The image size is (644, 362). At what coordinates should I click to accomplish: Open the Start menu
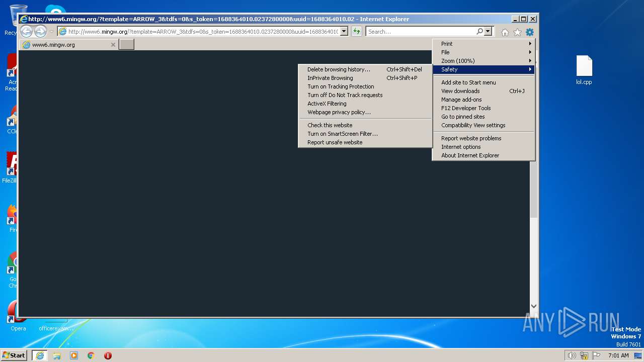click(x=14, y=355)
